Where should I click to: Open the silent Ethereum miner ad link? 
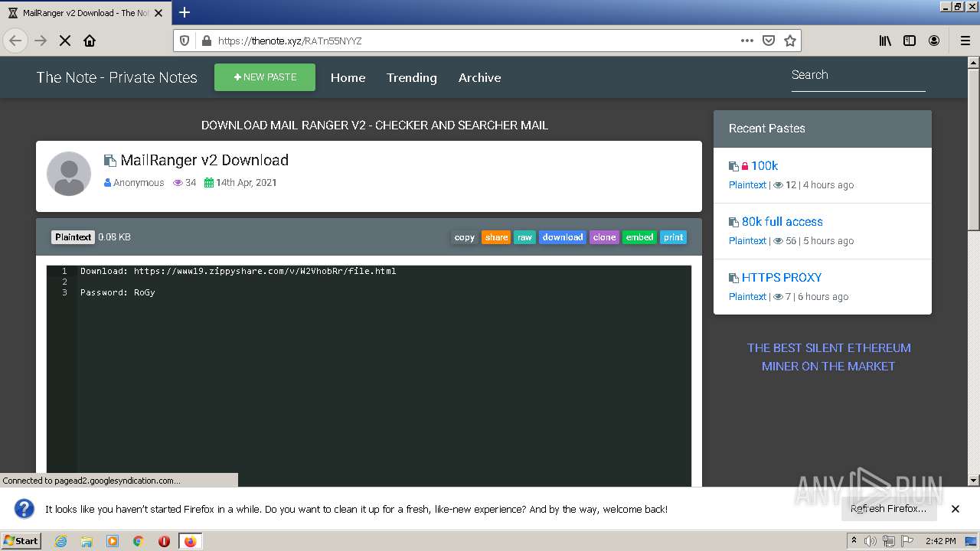[828, 357]
